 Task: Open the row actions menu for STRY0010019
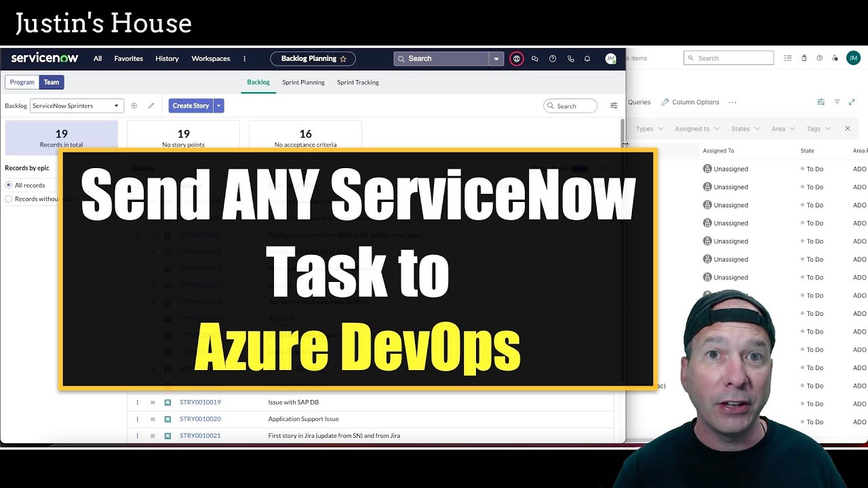pos(137,403)
